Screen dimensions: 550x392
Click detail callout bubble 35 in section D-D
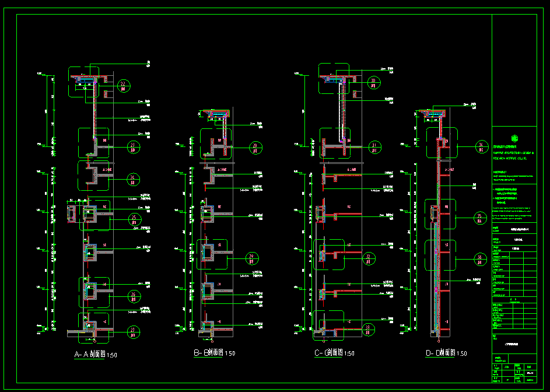[x=480, y=218]
